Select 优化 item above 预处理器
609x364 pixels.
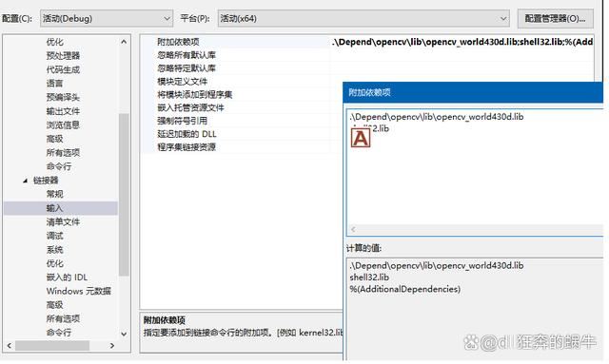(x=54, y=42)
